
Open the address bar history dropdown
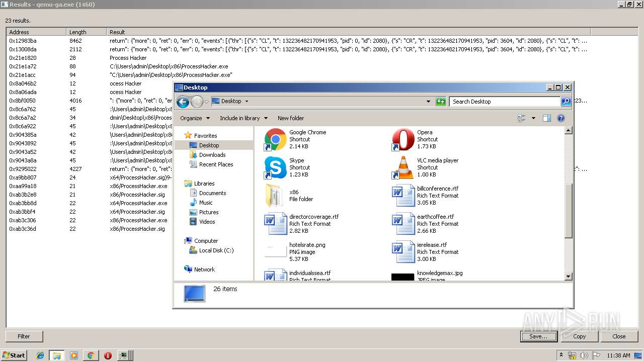[x=428, y=102]
